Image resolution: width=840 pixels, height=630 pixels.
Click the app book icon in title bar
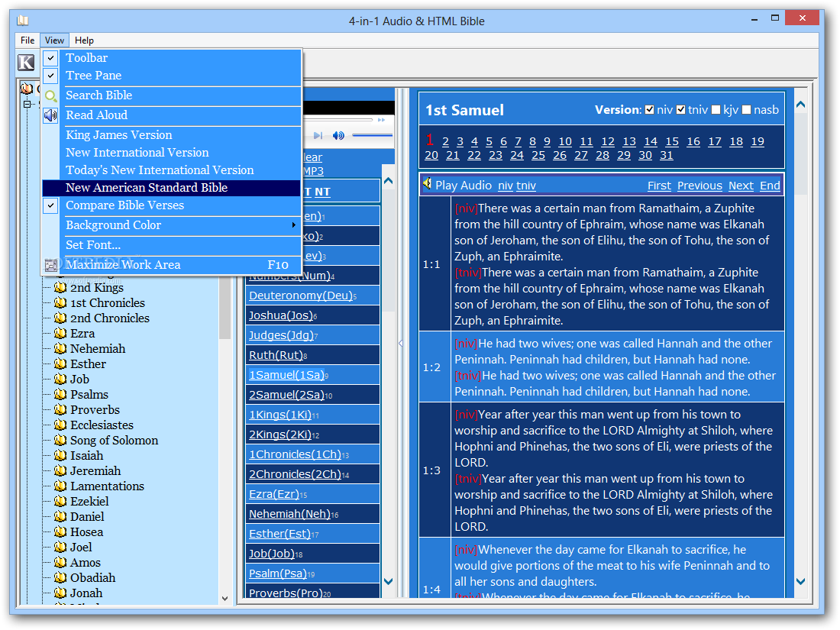click(x=22, y=21)
